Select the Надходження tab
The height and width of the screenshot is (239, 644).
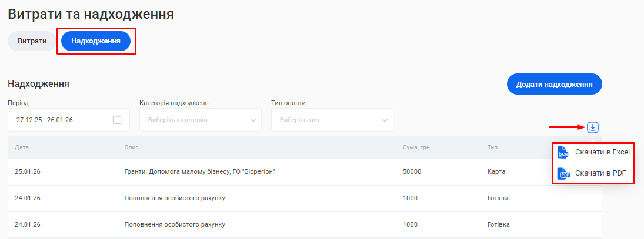[x=96, y=41]
